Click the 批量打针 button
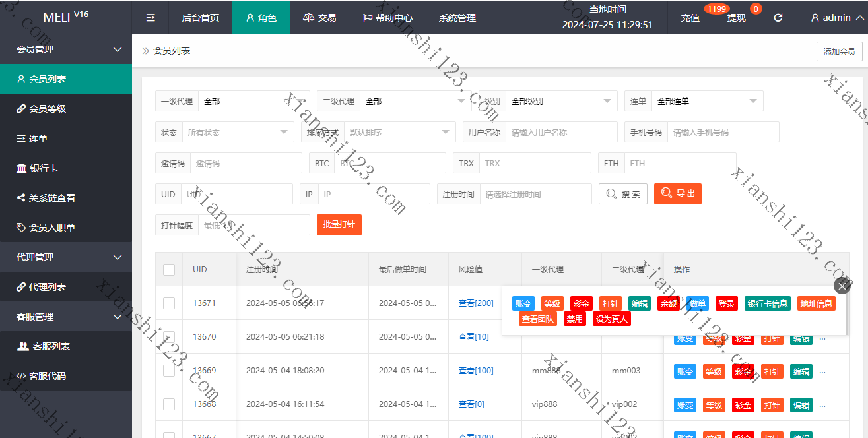 [x=339, y=224]
